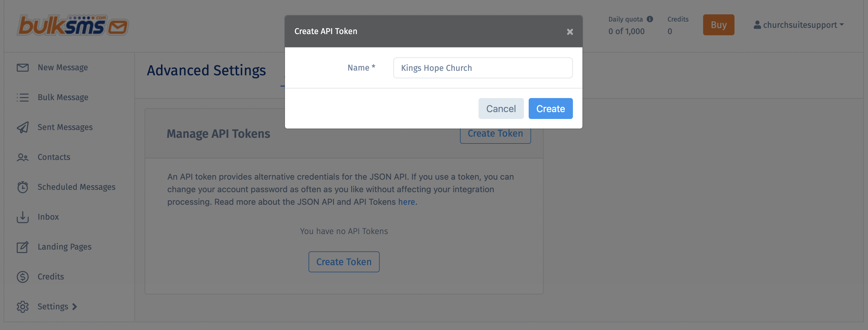Click the Daily quota info icon
868x330 pixels.
click(650, 19)
